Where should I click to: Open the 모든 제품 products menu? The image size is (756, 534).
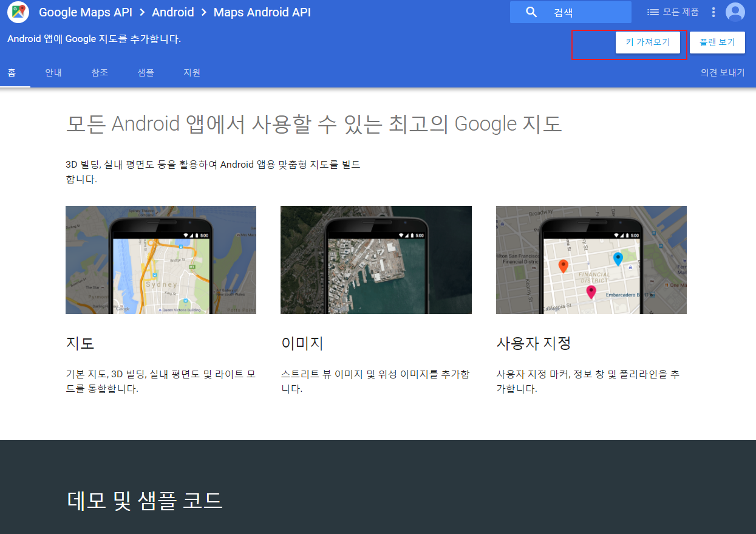[x=673, y=12]
